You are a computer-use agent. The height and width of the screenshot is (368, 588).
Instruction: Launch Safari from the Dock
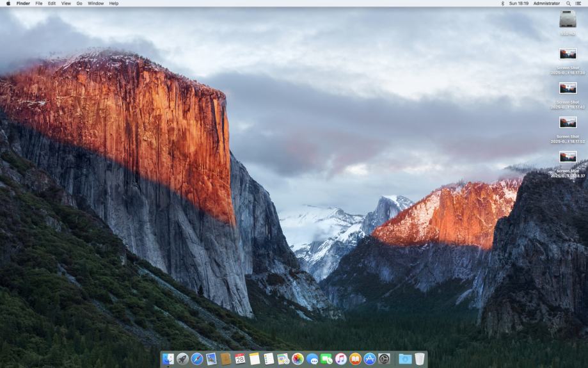[x=197, y=359]
